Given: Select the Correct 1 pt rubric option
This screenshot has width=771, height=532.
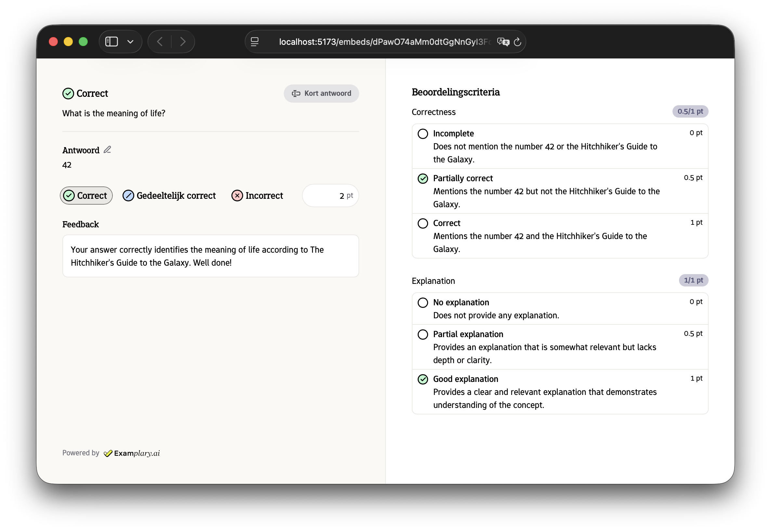Looking at the screenshot, I should (423, 223).
